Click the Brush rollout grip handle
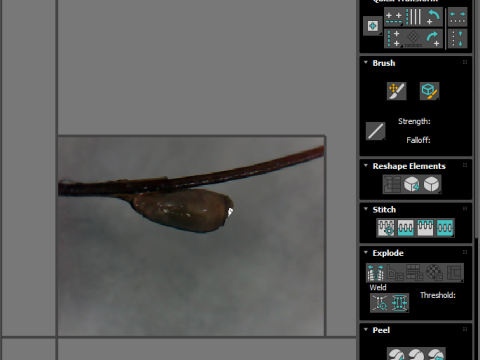The width and height of the screenshot is (480, 360). coord(465,62)
